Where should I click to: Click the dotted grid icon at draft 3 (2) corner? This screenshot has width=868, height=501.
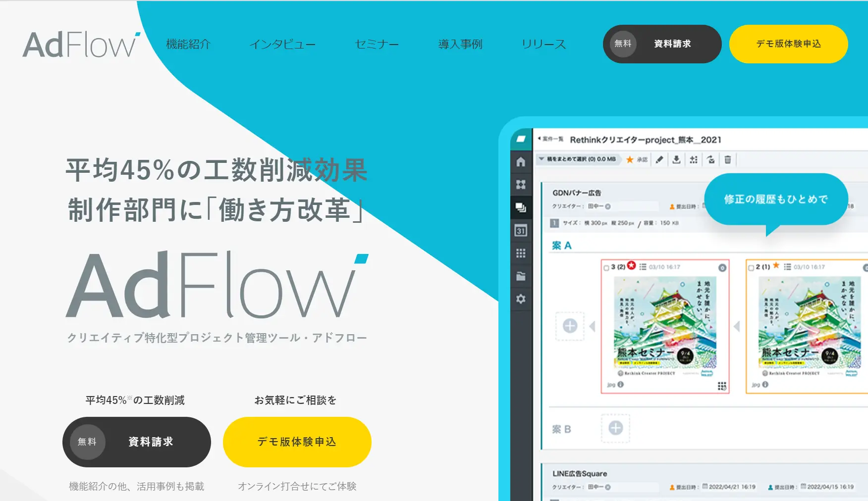tap(722, 386)
